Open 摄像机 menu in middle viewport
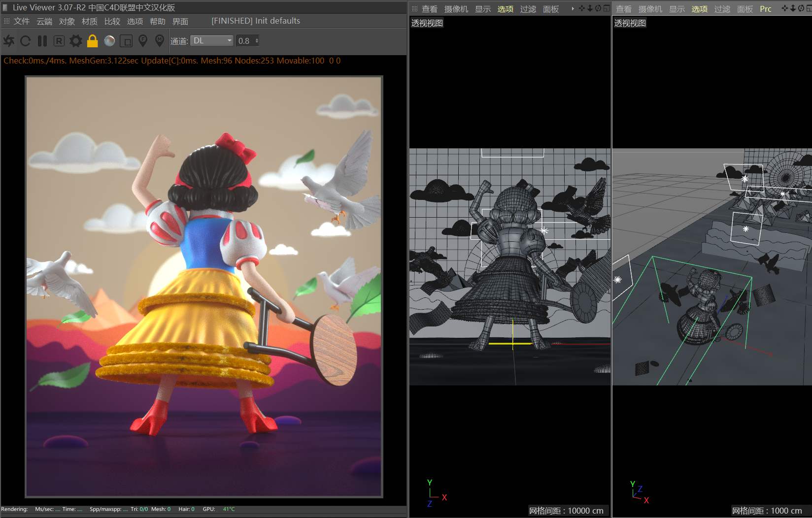 [456, 9]
